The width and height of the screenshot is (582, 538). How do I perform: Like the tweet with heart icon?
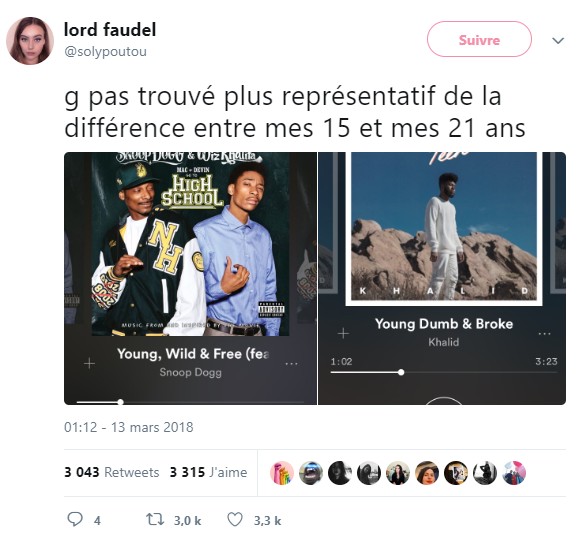(235, 519)
